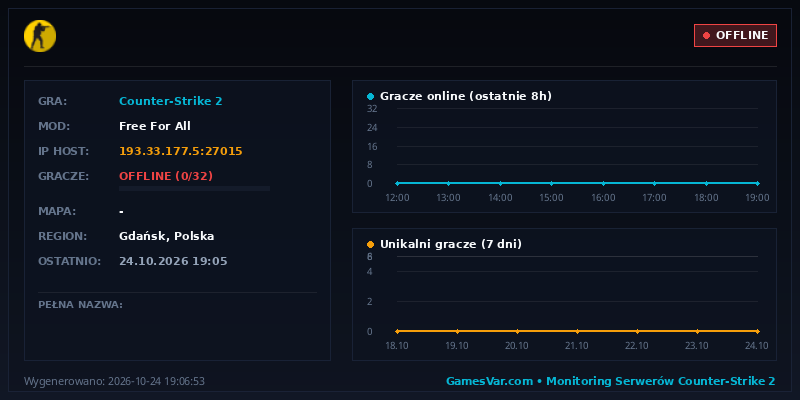This screenshot has height=400, width=800.
Task: Click the 18:00 data point on players chart
Action: (706, 183)
